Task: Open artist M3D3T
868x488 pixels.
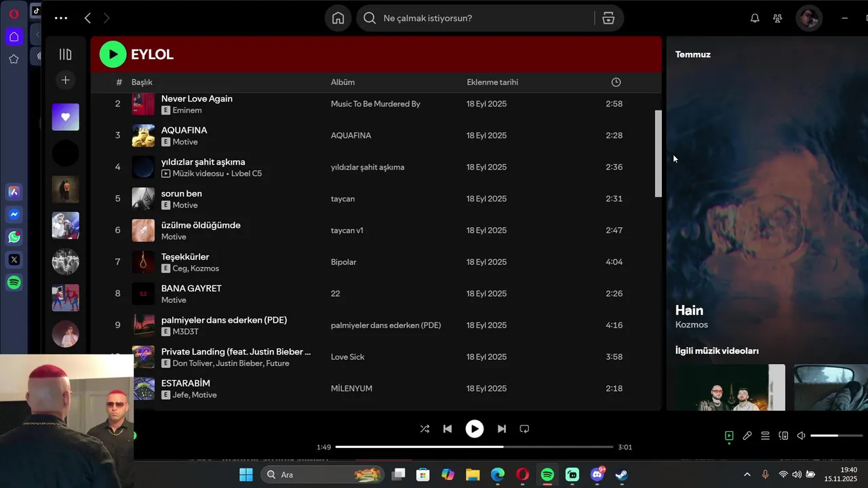Action: [x=185, y=331]
